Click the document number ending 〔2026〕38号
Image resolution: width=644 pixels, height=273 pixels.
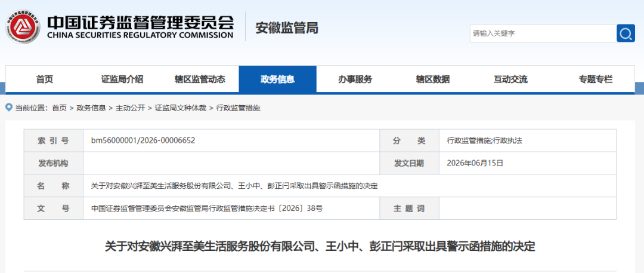(207, 208)
